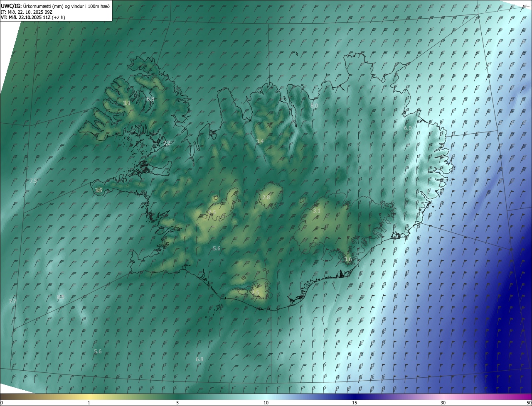Image resolution: width=532 pixels, height=406 pixels.
Task: Click the 7.5 value label over the sea
Action: point(34,181)
